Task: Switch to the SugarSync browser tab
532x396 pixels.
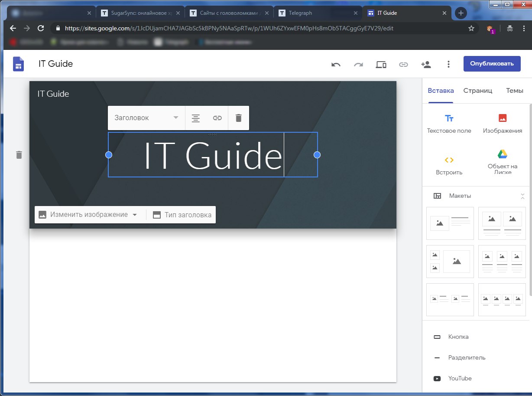Action: 139,13
